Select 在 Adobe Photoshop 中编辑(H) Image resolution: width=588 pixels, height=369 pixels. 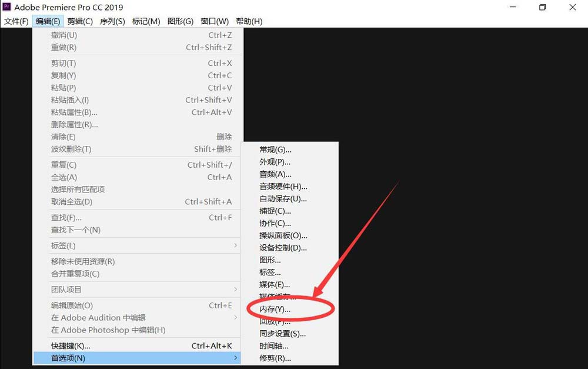pos(137,330)
